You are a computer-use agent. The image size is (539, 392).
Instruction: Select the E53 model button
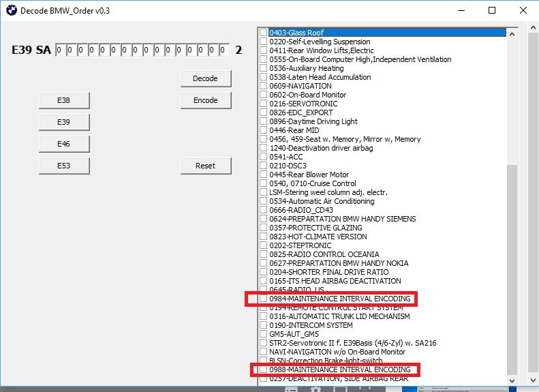63,166
